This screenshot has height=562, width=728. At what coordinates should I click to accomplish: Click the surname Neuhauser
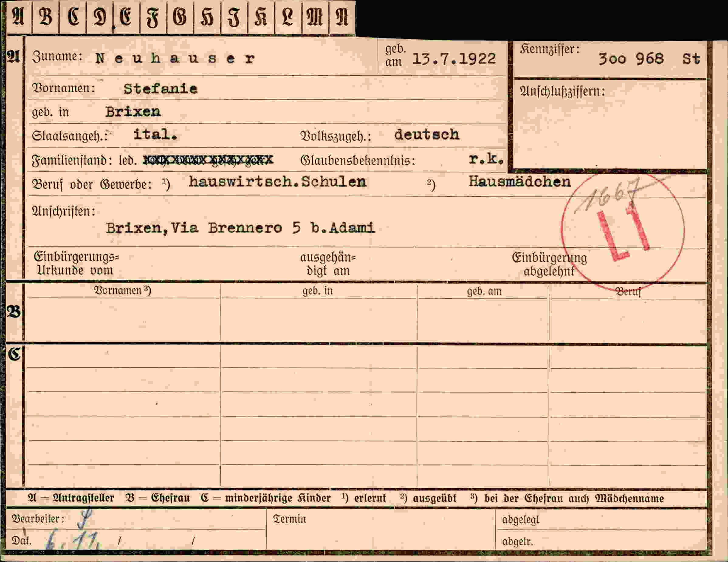[x=175, y=59]
